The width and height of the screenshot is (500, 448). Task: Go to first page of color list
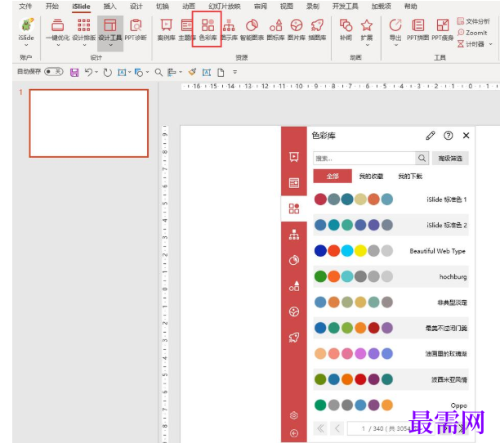321,428
